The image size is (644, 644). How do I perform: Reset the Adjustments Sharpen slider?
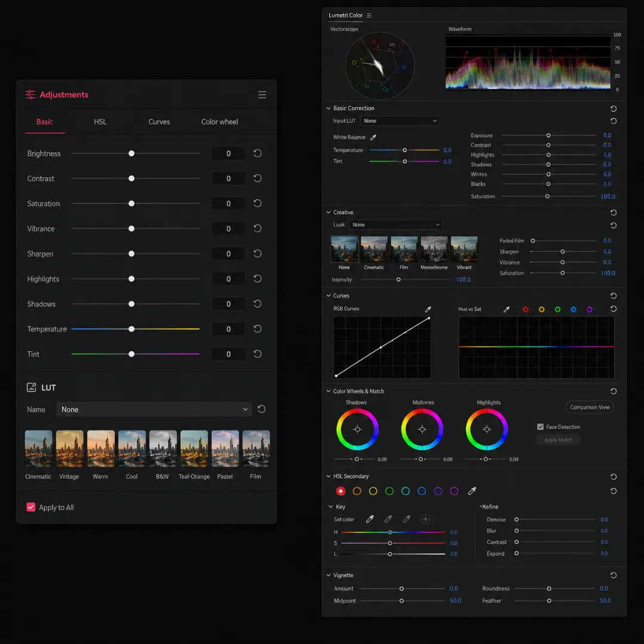click(x=258, y=253)
